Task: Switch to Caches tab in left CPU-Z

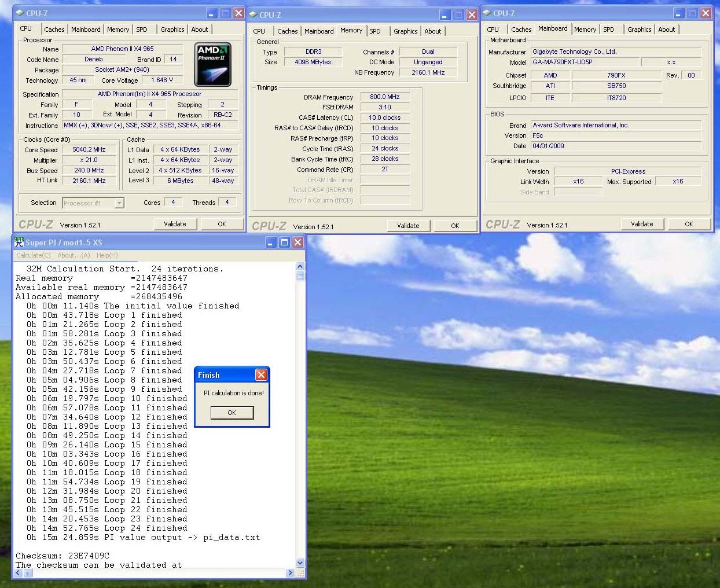Action: coord(54,30)
